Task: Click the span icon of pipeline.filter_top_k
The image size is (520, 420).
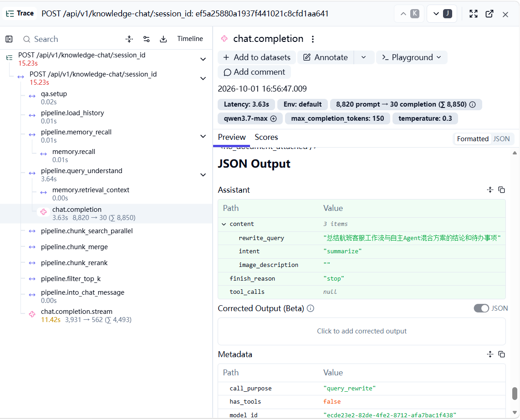Action: click(32, 279)
